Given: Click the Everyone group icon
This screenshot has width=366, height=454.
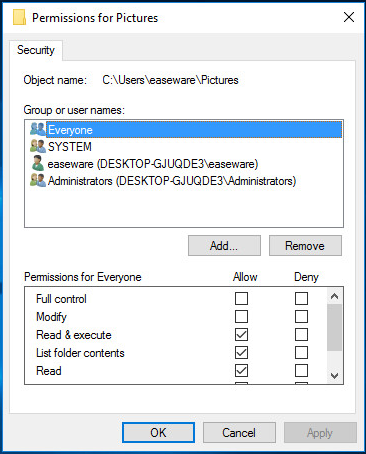Looking at the screenshot, I should (x=38, y=129).
